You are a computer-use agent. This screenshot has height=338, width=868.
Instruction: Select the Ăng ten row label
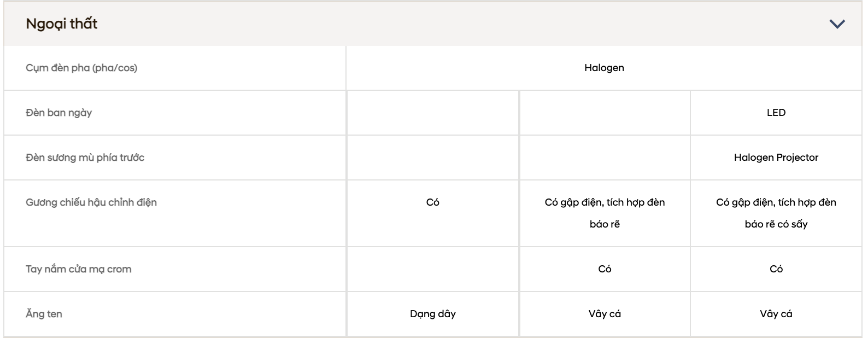[44, 314]
